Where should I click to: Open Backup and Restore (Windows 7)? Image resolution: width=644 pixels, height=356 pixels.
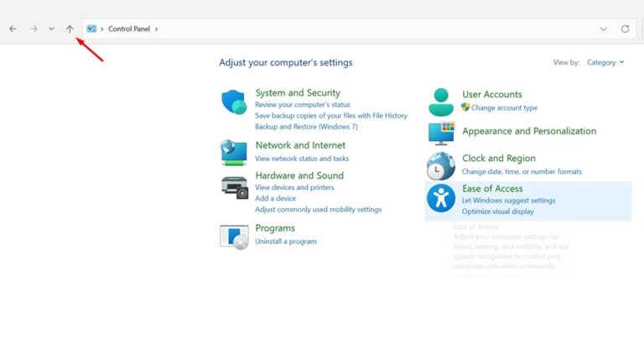click(x=306, y=127)
